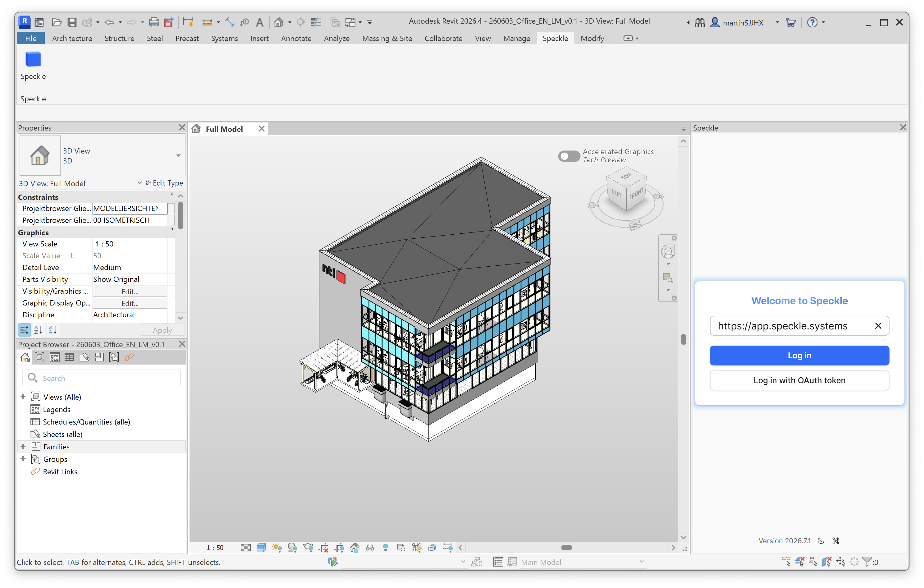
Task: Expand the Families tree node
Action: pyautogui.click(x=23, y=446)
